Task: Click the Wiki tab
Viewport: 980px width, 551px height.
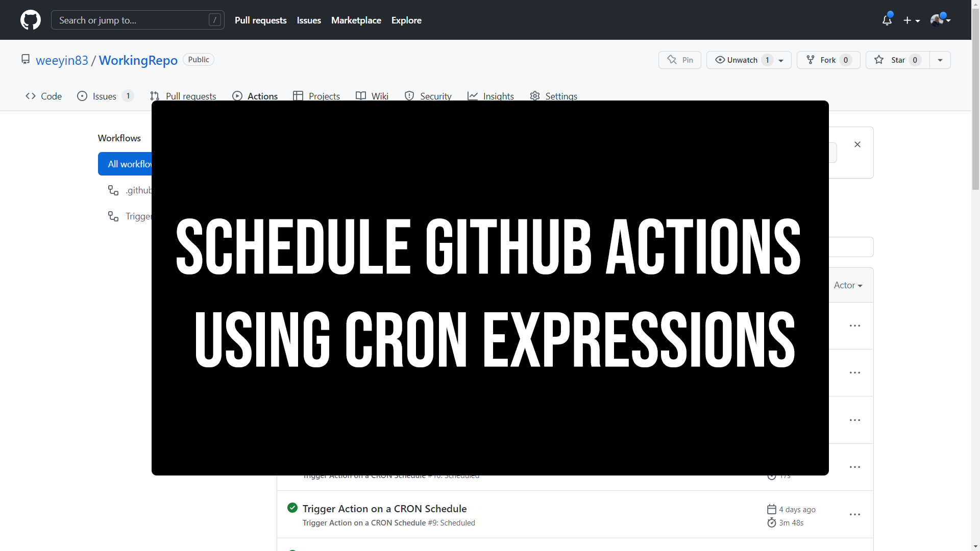Action: (x=372, y=95)
